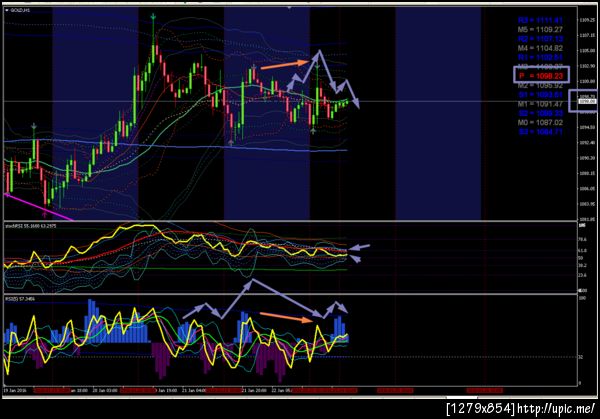Image resolution: width=600 pixels, height=419 pixels.
Task: Select the red P = 1098.23 pivot label
Action: click(x=541, y=76)
